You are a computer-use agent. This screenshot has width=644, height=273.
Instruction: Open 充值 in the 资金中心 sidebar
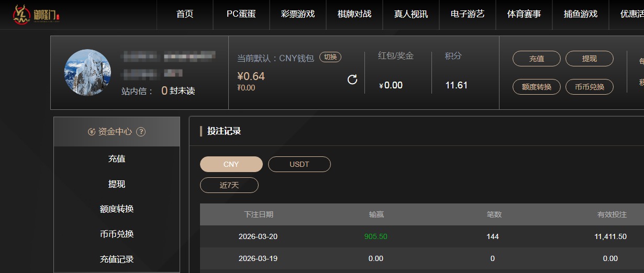117,159
